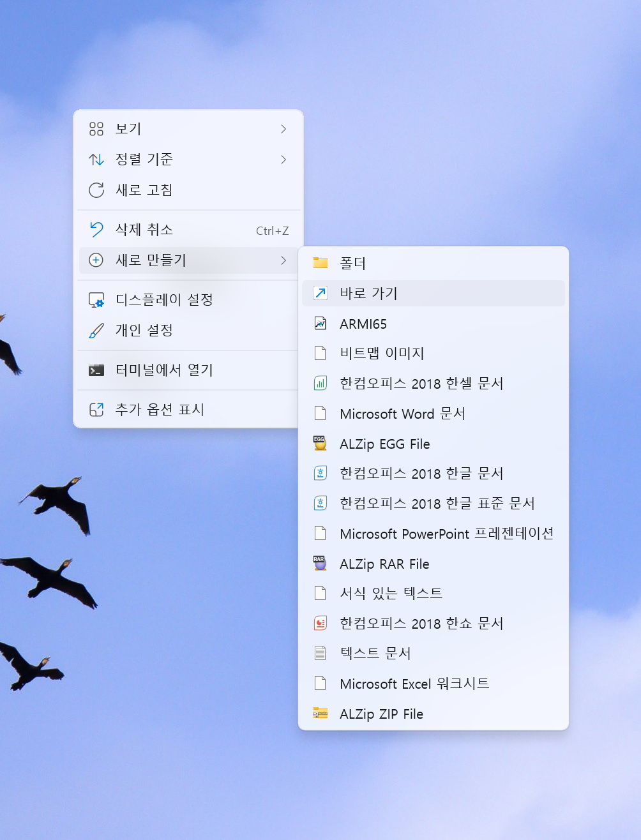Create 한컴오피스 2018 한쇼 문서
Viewport: 641px width, 840px height.
coord(434,623)
